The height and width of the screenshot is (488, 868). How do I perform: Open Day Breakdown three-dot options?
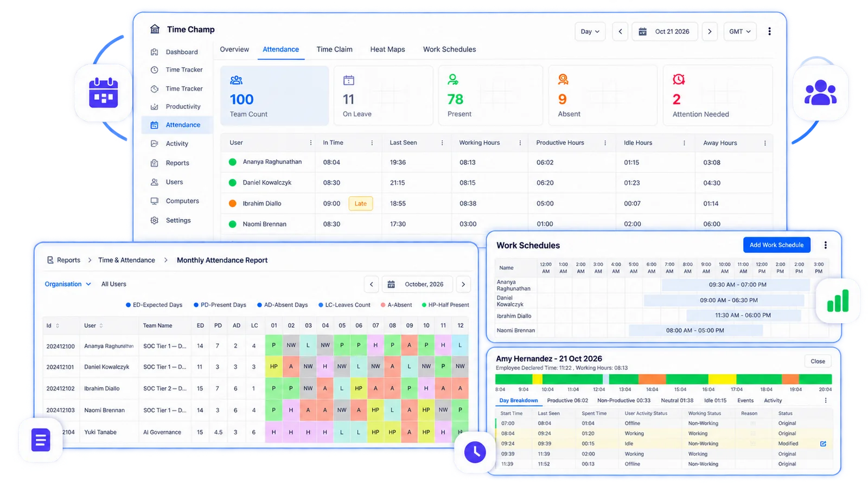(x=826, y=401)
